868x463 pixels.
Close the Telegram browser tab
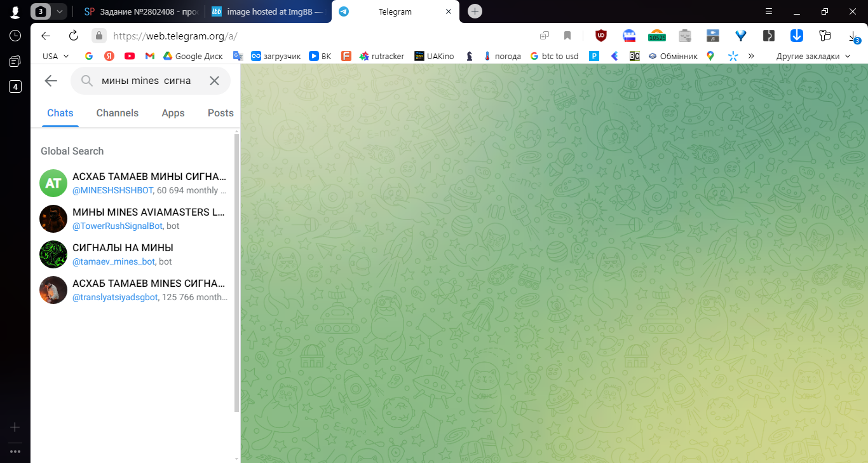pos(449,11)
